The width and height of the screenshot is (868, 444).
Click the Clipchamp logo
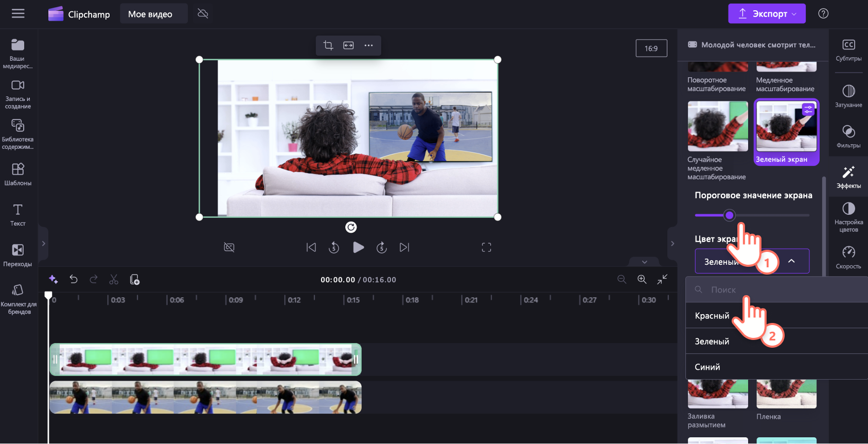[79, 14]
